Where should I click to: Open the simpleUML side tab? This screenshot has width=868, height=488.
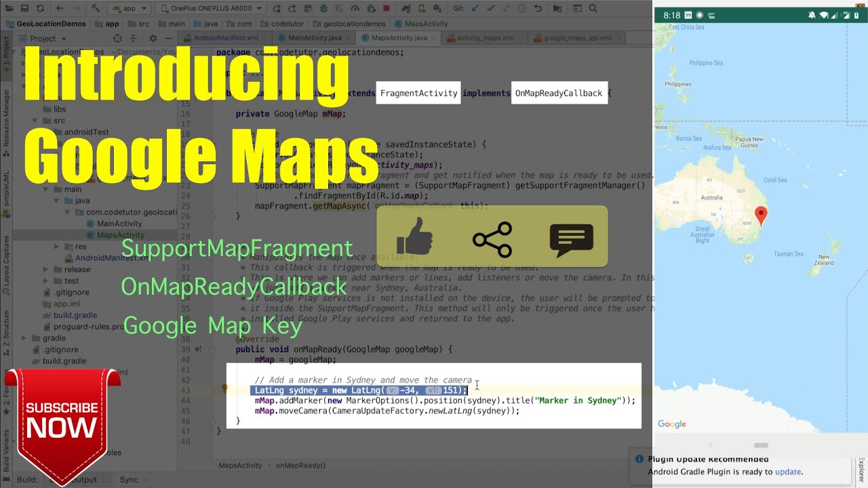[x=6, y=194]
